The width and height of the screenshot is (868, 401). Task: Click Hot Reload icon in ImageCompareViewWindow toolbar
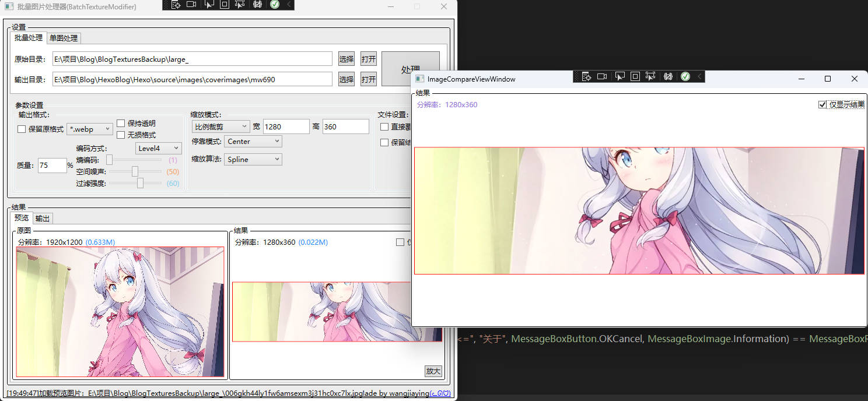[x=668, y=76]
